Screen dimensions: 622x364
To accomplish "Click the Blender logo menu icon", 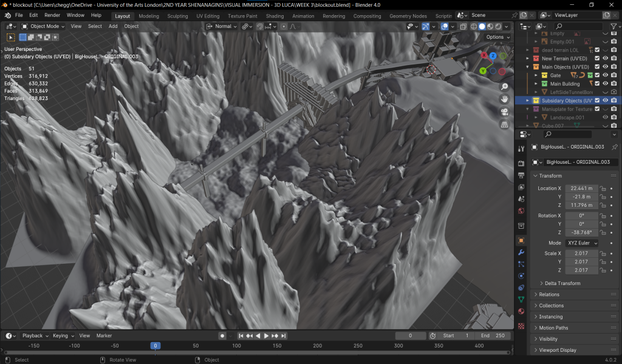I will click(7, 15).
